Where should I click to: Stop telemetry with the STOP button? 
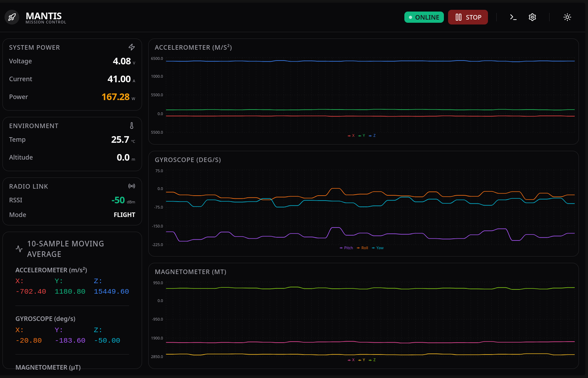[468, 17]
